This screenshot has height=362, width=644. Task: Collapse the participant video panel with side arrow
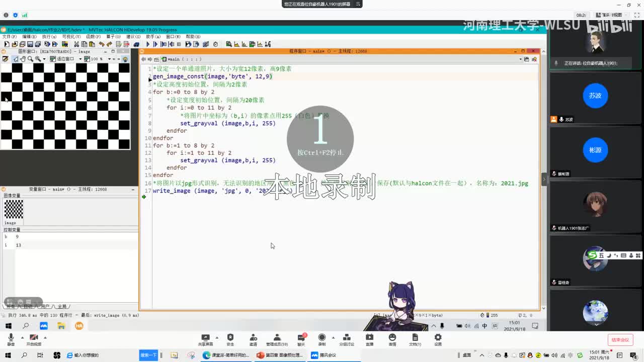543,179
